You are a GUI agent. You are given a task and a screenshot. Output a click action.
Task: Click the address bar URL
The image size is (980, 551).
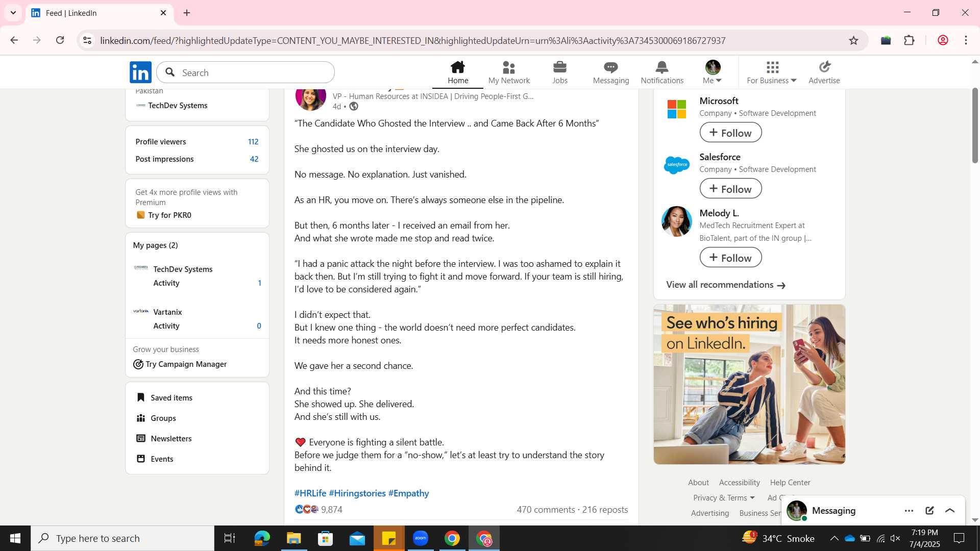point(413,40)
